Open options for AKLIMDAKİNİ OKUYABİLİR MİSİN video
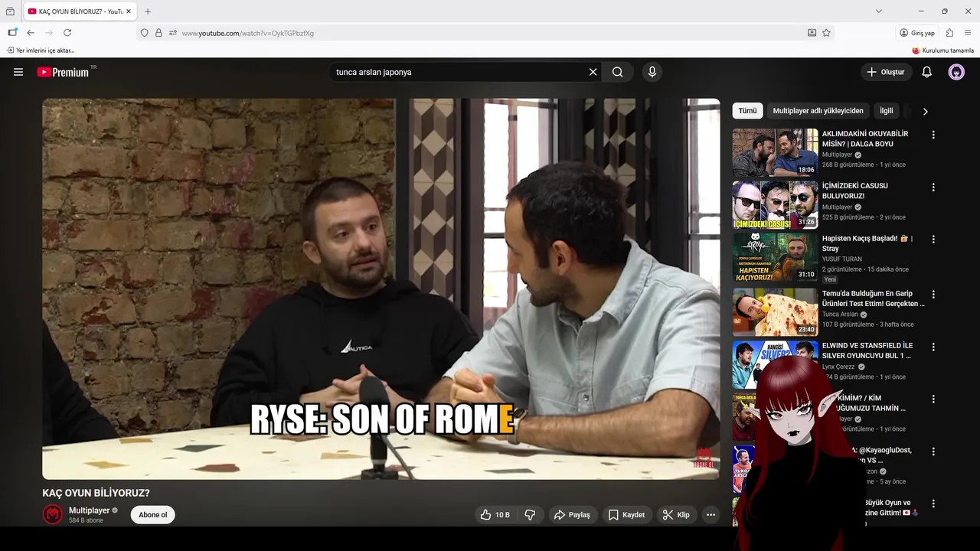This screenshot has width=980, height=551. click(933, 135)
